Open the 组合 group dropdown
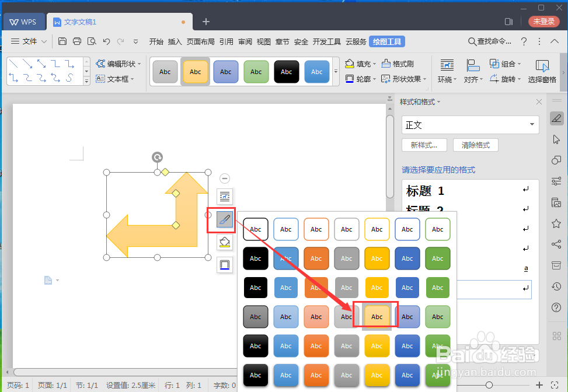Image resolution: width=568 pixels, height=392 pixels. pos(506,64)
